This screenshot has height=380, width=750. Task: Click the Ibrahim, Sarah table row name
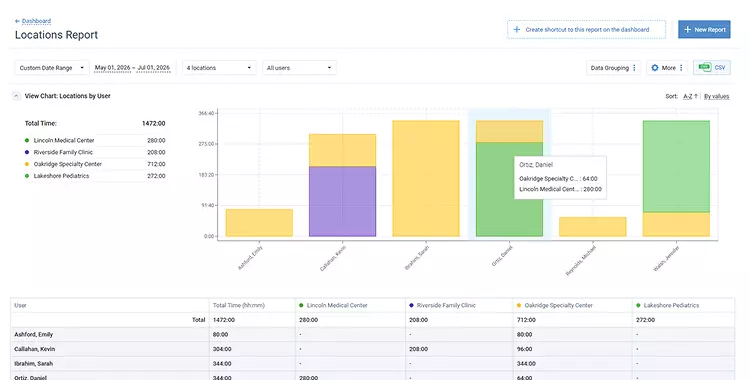[x=33, y=364]
